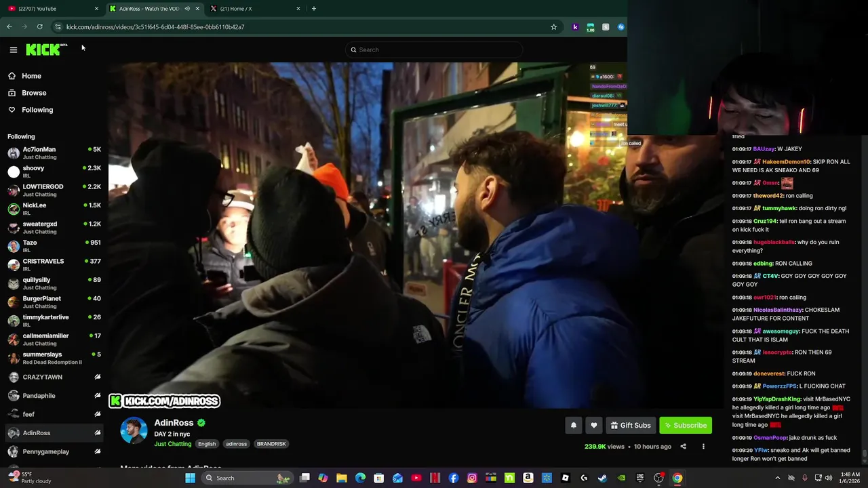Select the BRANDRISK tag
The image size is (868, 488).
271,444
